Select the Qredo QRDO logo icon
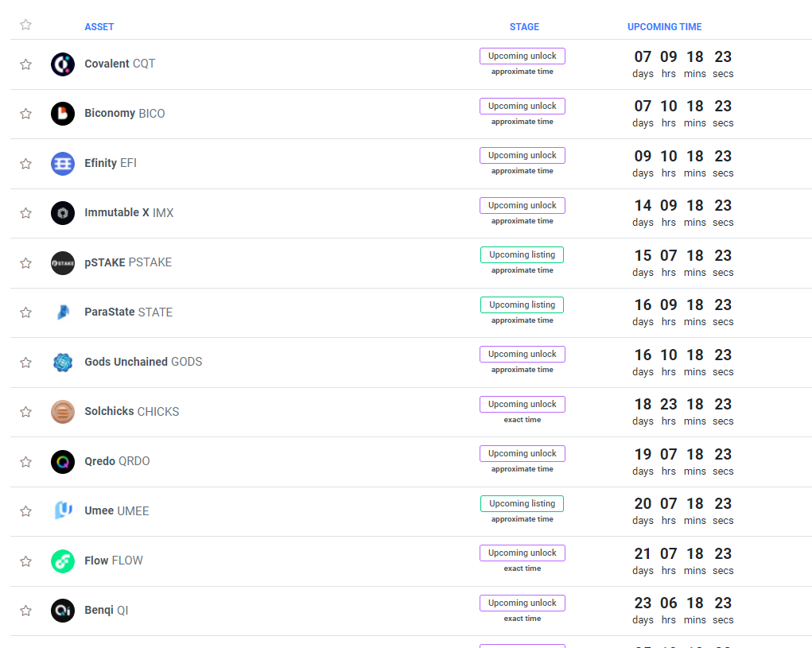The width and height of the screenshot is (812, 648). pyautogui.click(x=63, y=462)
